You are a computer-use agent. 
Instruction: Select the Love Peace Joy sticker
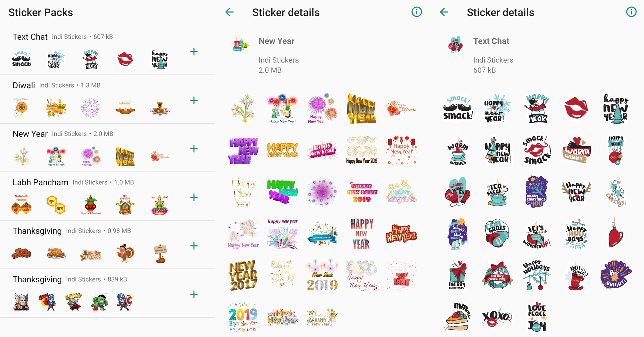click(x=537, y=317)
